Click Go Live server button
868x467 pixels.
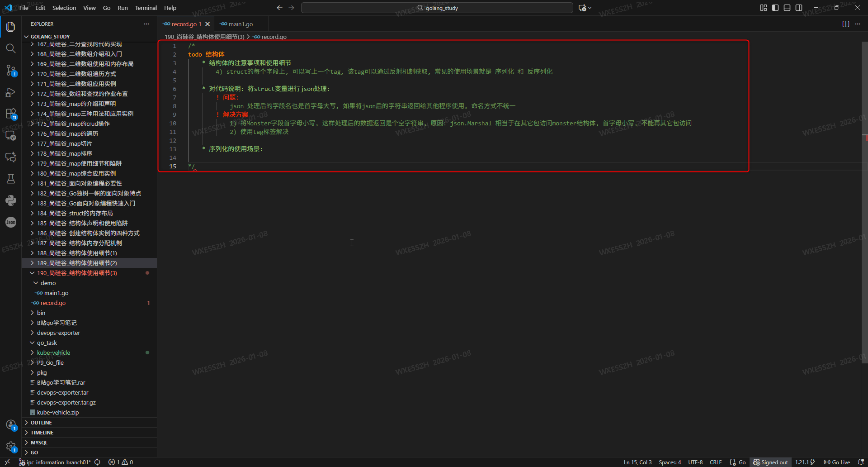pos(837,462)
